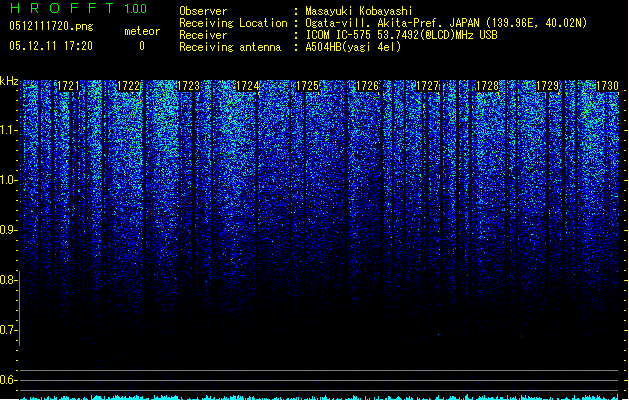
Task: Click the meteor label
Action: [x=142, y=31]
